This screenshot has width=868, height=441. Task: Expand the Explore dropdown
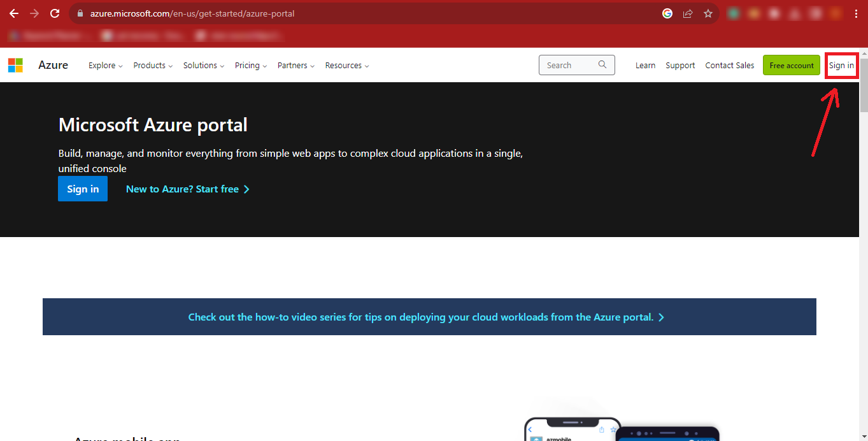coord(106,66)
